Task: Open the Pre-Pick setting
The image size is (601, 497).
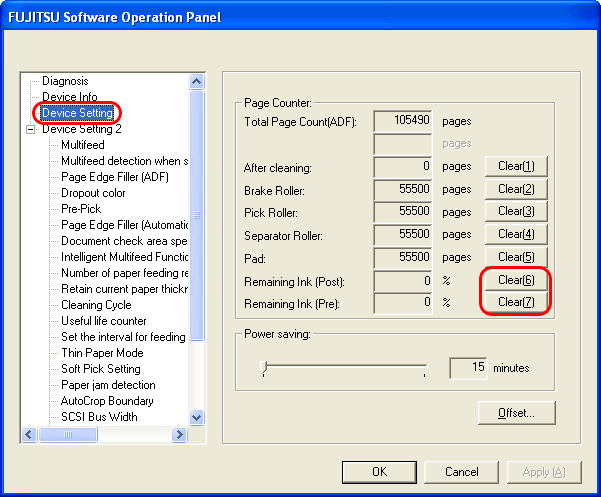Action: pyautogui.click(x=81, y=209)
